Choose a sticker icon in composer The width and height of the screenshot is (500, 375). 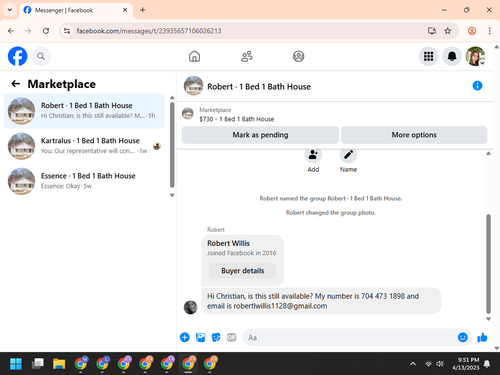pos(216,337)
